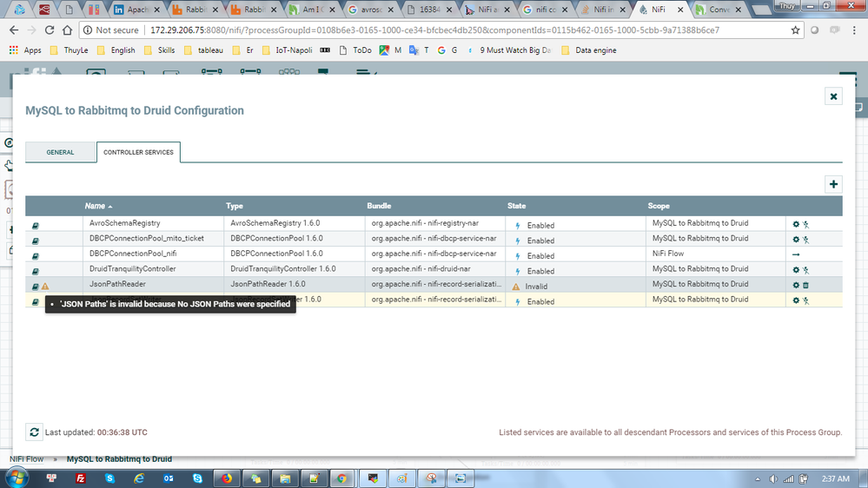The width and height of the screenshot is (868, 488).
Task: Open the Skills bookmark folder
Action: pyautogui.click(x=159, y=50)
